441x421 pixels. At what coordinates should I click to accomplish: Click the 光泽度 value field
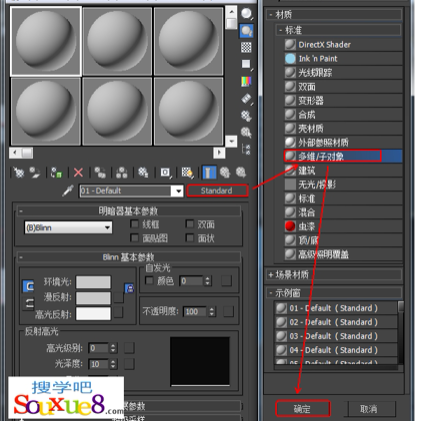(x=99, y=364)
